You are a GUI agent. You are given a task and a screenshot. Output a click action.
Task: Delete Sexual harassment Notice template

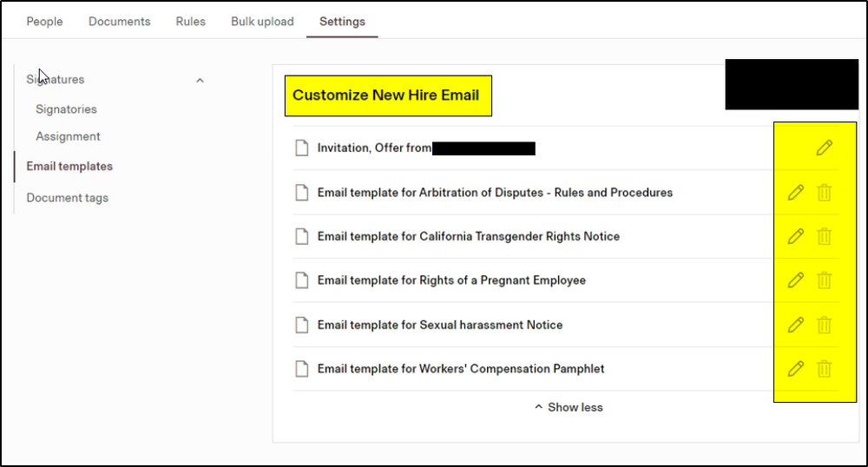(x=824, y=325)
